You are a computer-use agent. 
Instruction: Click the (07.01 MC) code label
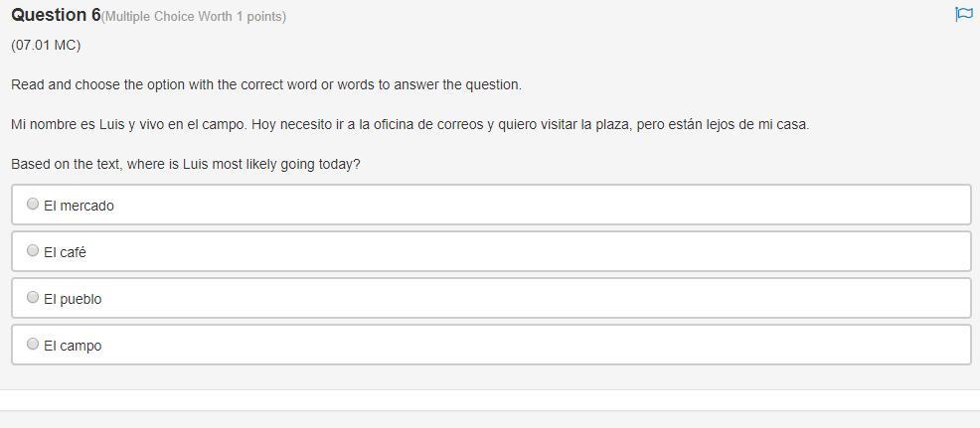click(46, 46)
